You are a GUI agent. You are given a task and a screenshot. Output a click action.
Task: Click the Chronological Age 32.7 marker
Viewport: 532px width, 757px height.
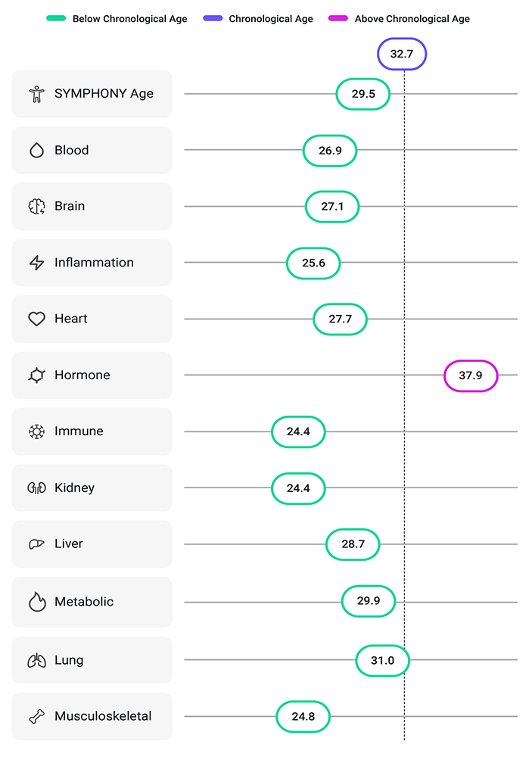[x=402, y=55]
